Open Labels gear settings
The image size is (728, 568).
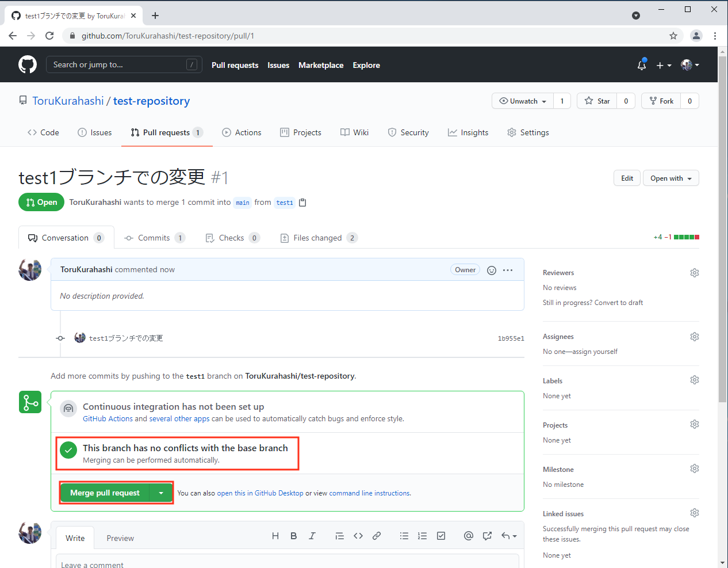click(695, 380)
